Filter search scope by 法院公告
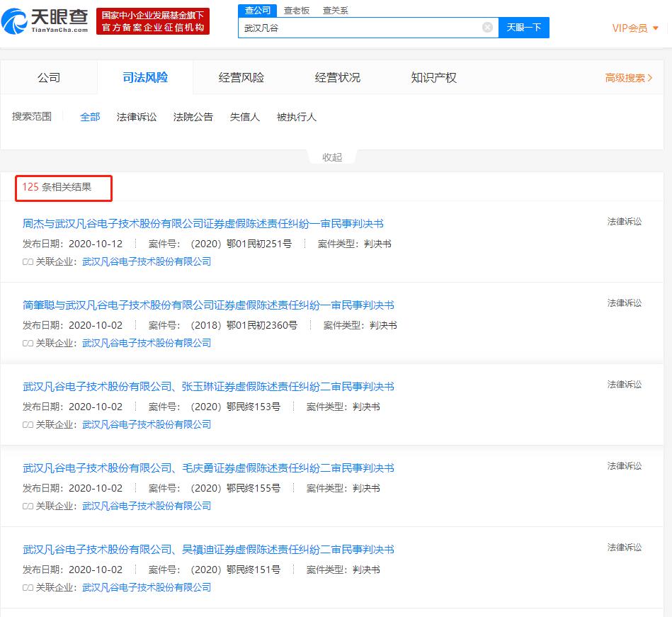 193,117
